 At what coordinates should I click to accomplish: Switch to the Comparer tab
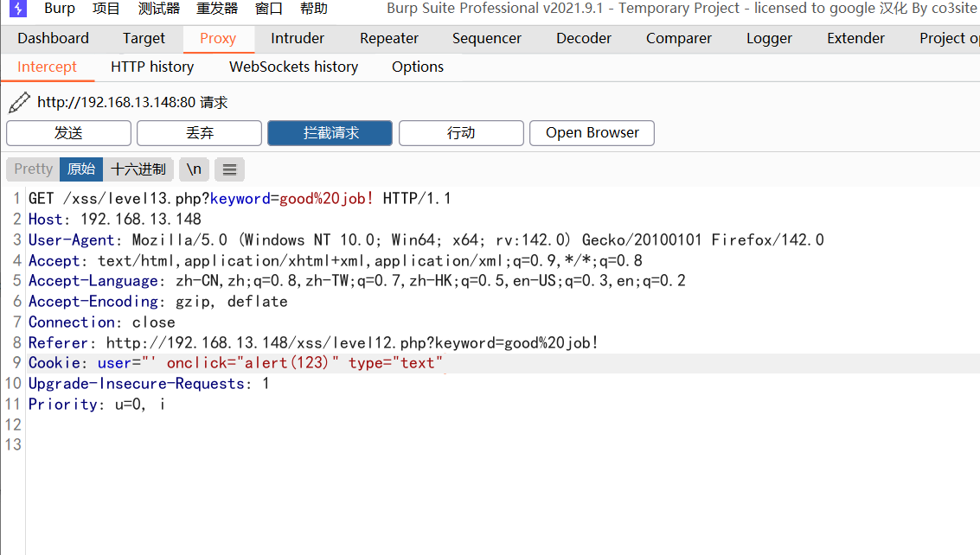[x=679, y=39]
